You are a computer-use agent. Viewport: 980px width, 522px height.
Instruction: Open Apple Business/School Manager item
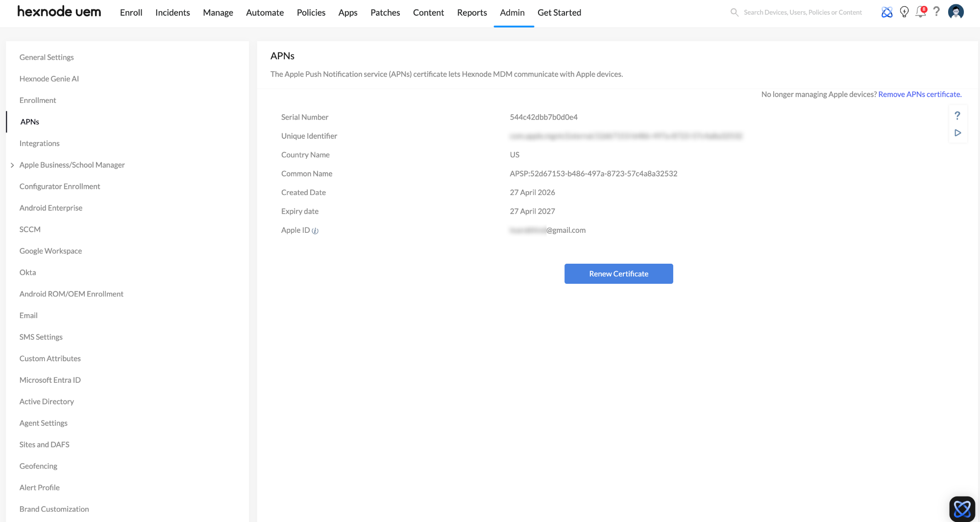[x=72, y=165]
